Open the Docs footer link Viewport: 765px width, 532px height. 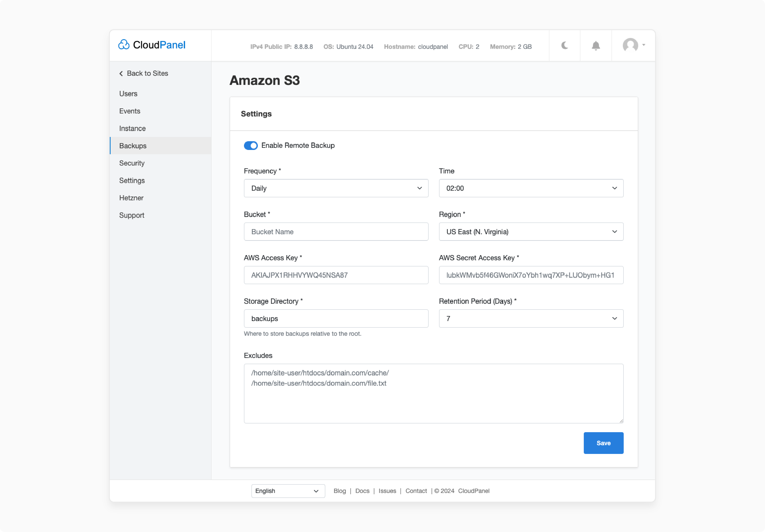362,491
